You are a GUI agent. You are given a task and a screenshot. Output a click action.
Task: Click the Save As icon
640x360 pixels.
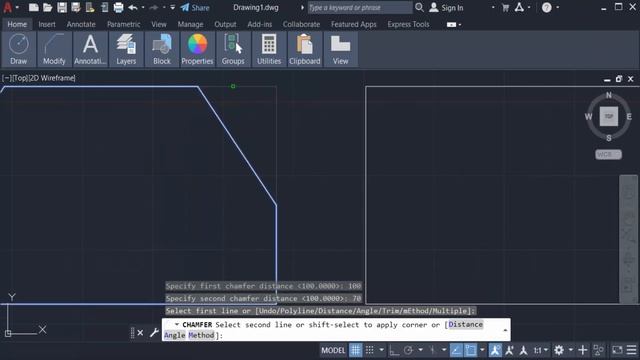coord(76,7)
